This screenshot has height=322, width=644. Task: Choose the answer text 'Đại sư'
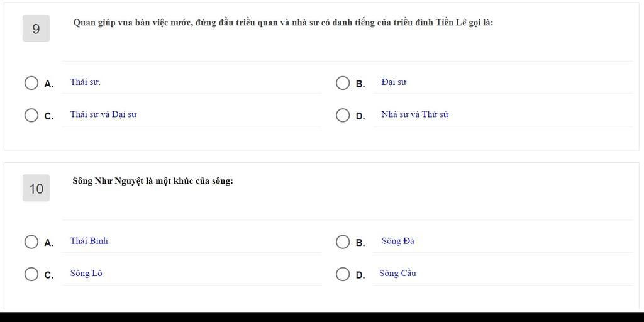point(394,82)
